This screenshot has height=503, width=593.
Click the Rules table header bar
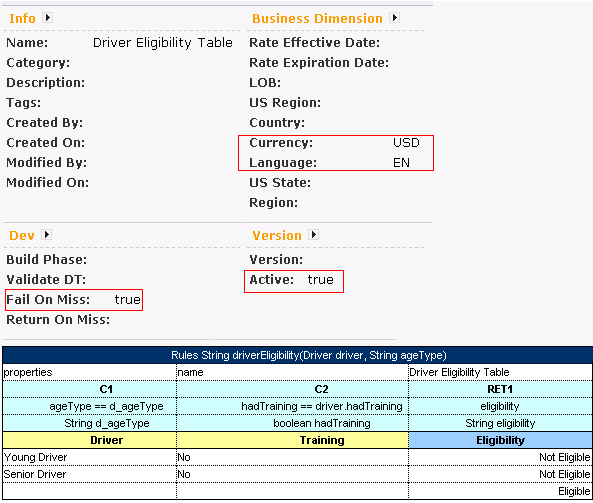[297, 355]
